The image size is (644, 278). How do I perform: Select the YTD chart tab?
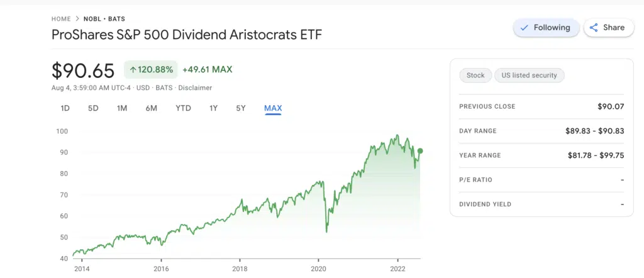point(183,108)
